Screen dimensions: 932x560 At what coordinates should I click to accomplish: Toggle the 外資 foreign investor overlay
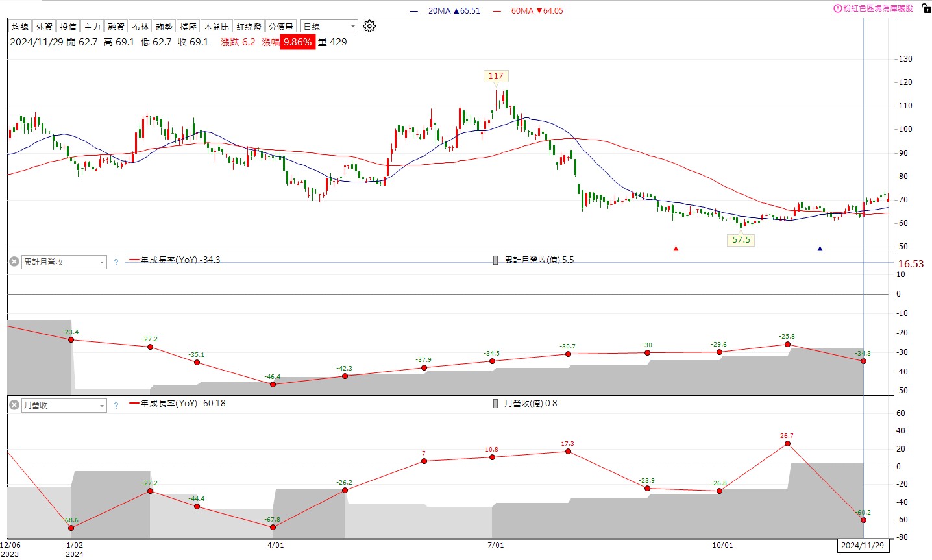(x=44, y=27)
